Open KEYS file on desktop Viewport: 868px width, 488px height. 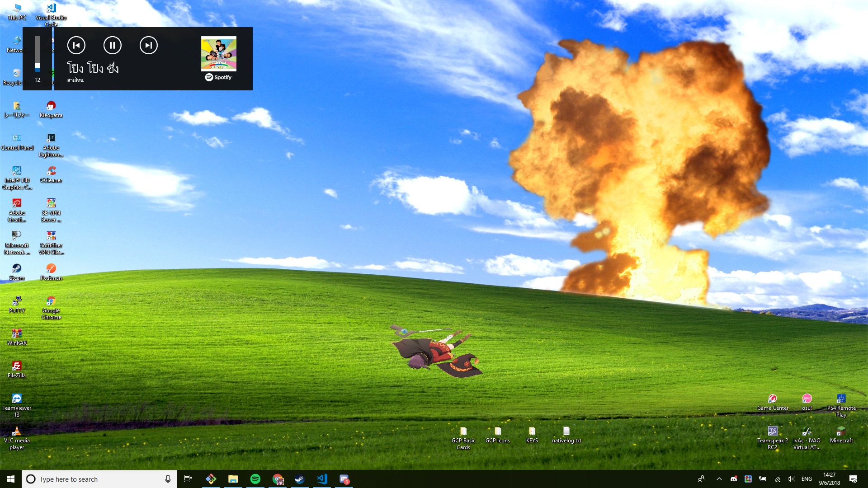tap(532, 434)
